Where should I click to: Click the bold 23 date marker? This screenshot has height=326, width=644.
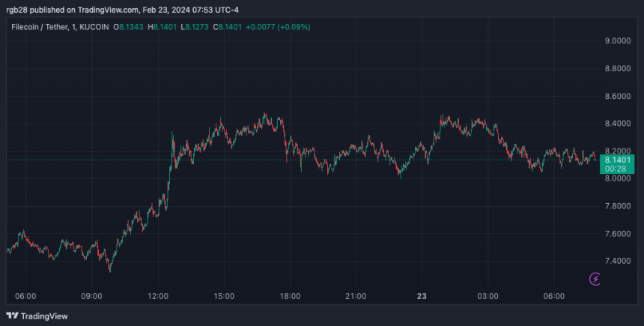click(422, 297)
